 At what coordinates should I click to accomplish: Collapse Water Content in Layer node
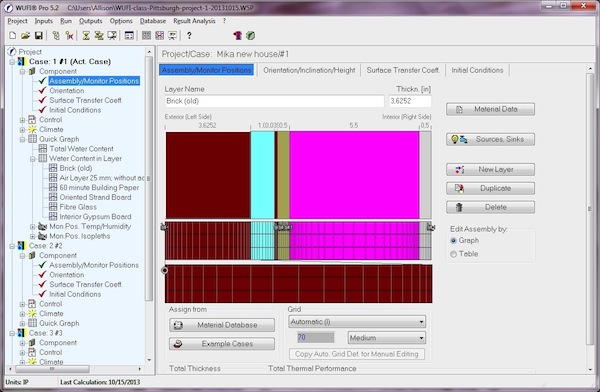(x=33, y=158)
